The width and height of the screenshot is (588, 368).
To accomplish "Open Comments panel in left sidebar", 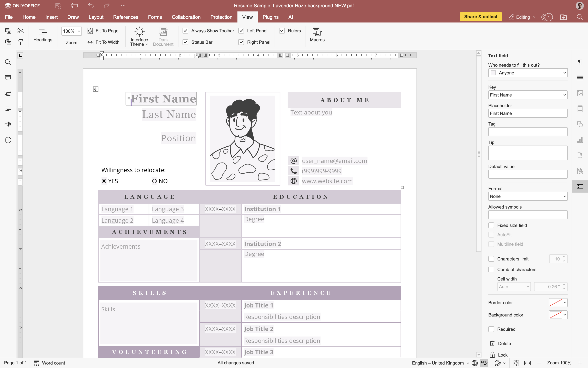I will click(8, 78).
